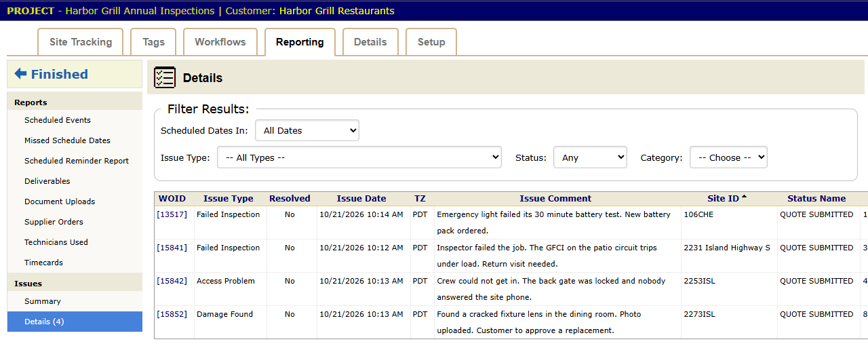Open the Document Uploads report

(x=60, y=201)
